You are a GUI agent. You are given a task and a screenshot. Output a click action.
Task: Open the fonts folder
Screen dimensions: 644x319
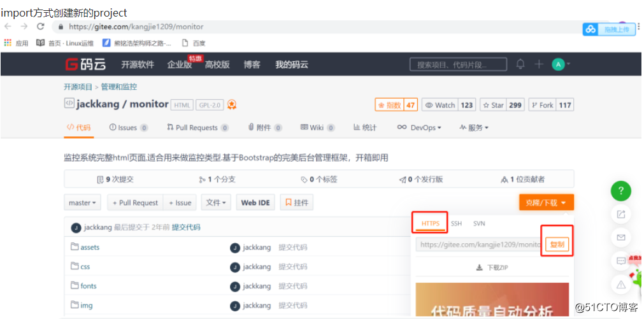[83, 286]
